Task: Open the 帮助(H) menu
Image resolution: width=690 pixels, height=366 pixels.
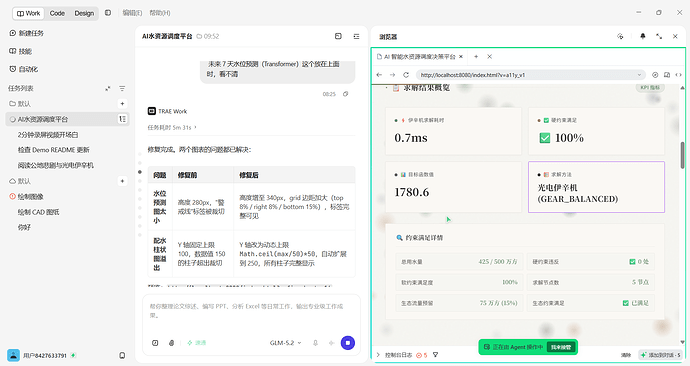Action: (160, 13)
